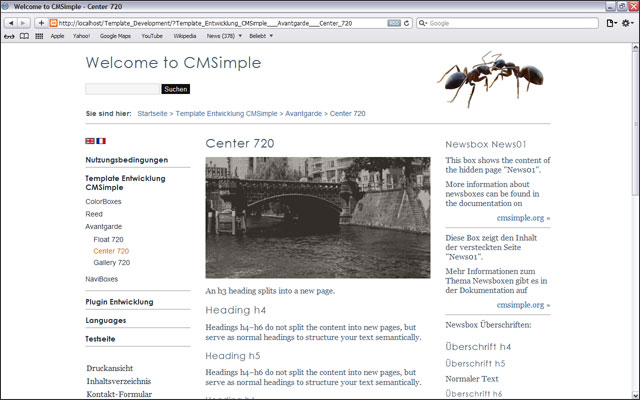Click the Newsbox News01 heading
This screenshot has width=640, height=400.
[485, 144]
